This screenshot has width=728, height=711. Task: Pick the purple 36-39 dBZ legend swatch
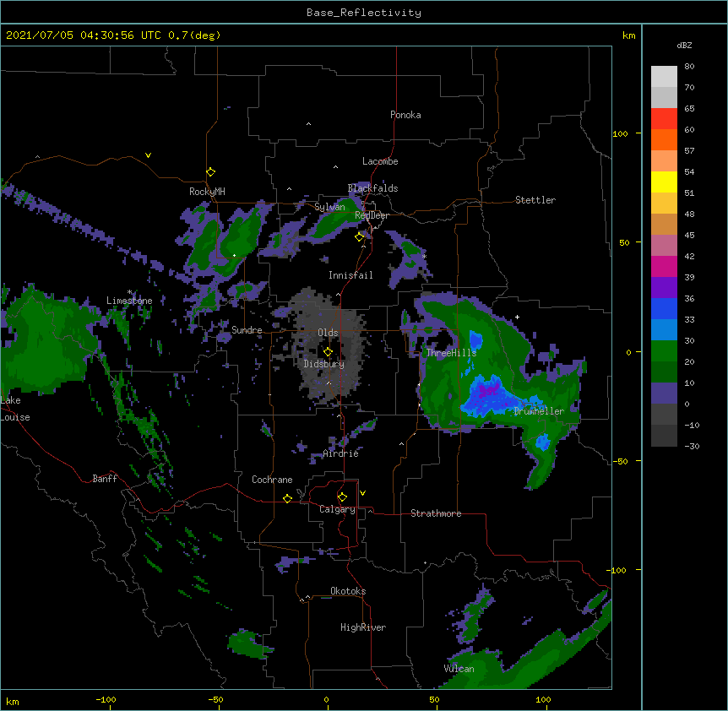pyautogui.click(x=664, y=288)
